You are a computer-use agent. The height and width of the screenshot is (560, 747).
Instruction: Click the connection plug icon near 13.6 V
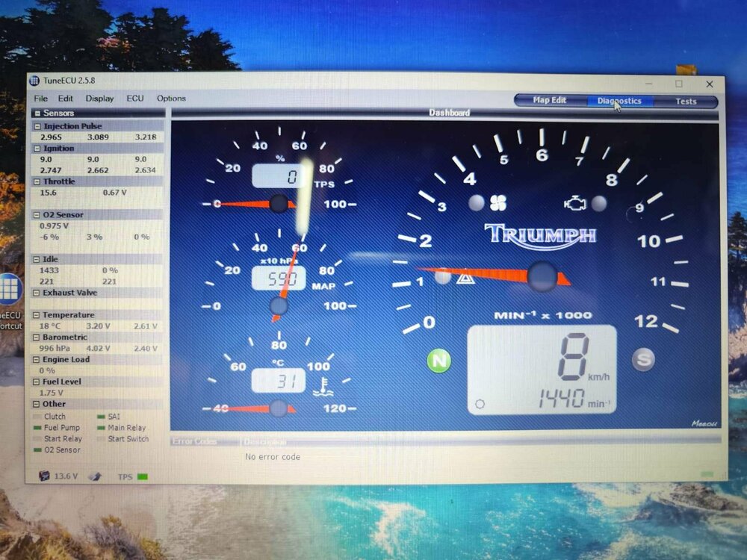pyautogui.click(x=95, y=476)
